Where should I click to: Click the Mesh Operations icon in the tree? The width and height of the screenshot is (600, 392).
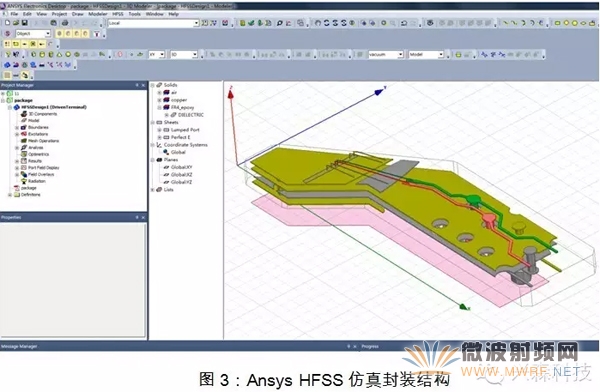[24, 141]
